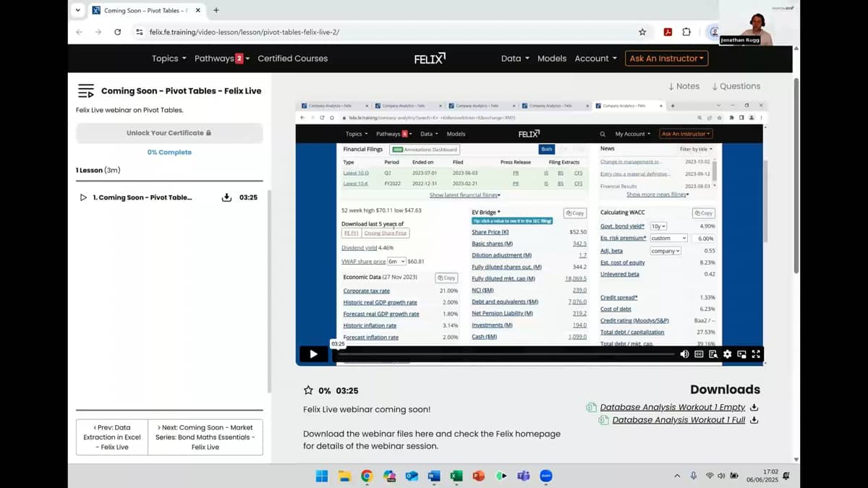Expand the Data menu
This screenshot has width=868, height=488.
point(515,59)
